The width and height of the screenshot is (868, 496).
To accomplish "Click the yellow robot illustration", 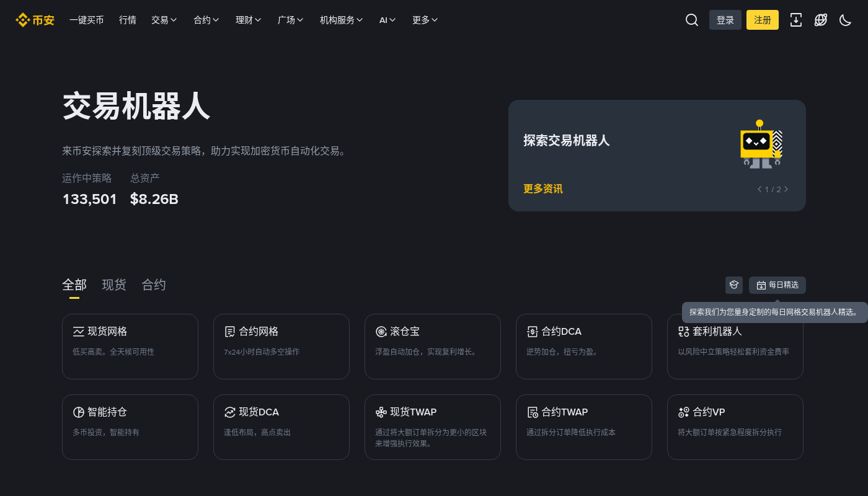I will pos(761,144).
